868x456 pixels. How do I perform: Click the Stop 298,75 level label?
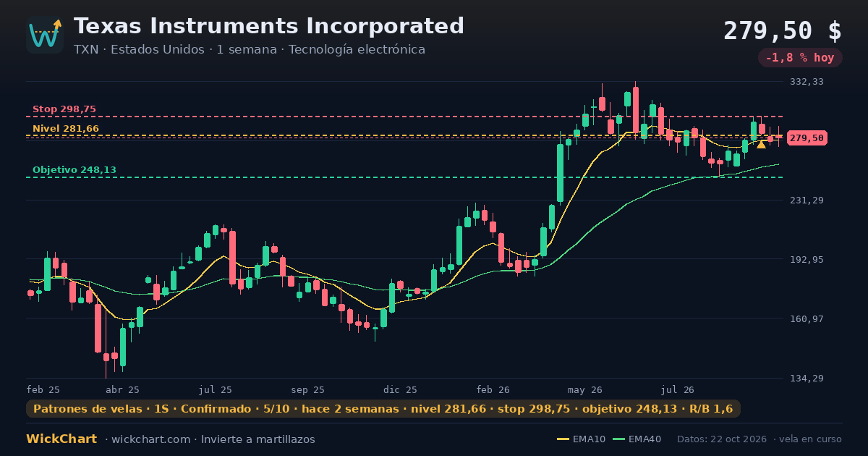[x=64, y=109]
